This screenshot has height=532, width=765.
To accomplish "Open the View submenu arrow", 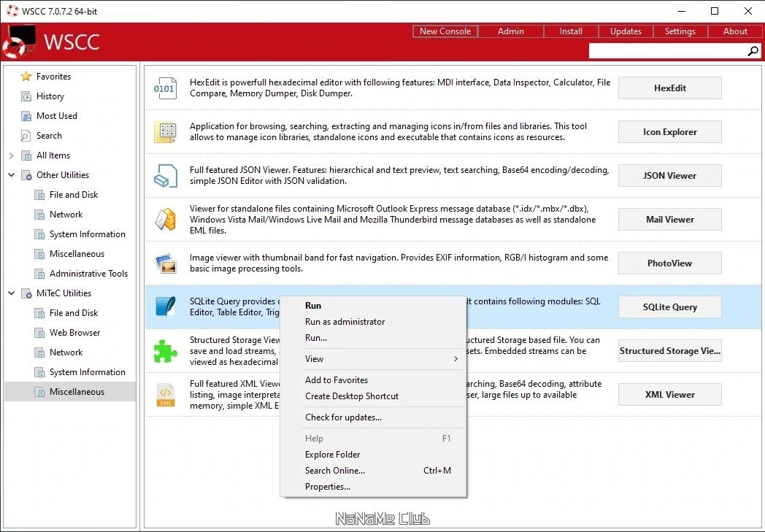I will click(x=455, y=359).
